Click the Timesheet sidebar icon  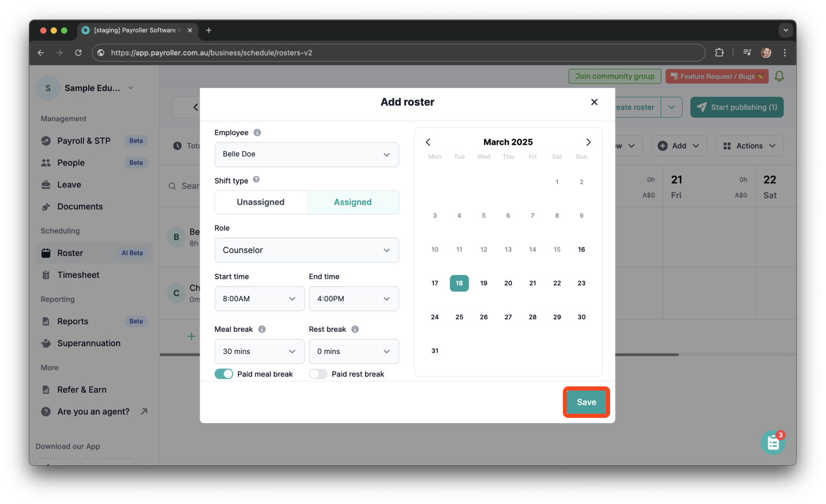tap(46, 275)
